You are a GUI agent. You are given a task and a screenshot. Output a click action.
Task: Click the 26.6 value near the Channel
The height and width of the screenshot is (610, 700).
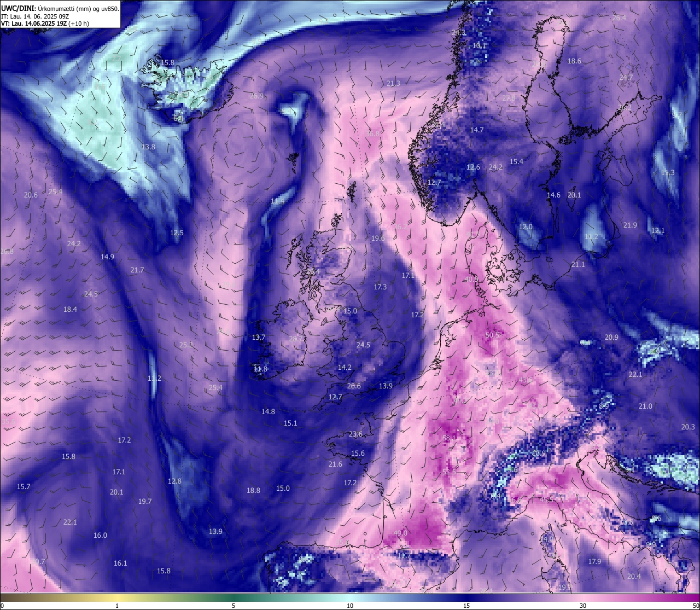[x=354, y=386]
